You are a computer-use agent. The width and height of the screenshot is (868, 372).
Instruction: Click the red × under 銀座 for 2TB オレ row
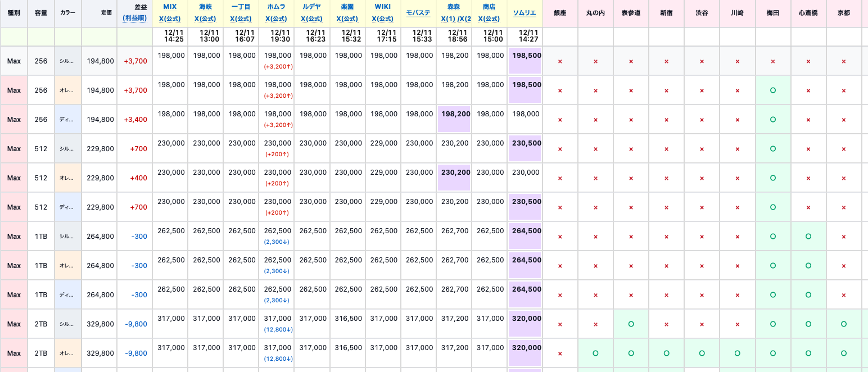[560, 353]
